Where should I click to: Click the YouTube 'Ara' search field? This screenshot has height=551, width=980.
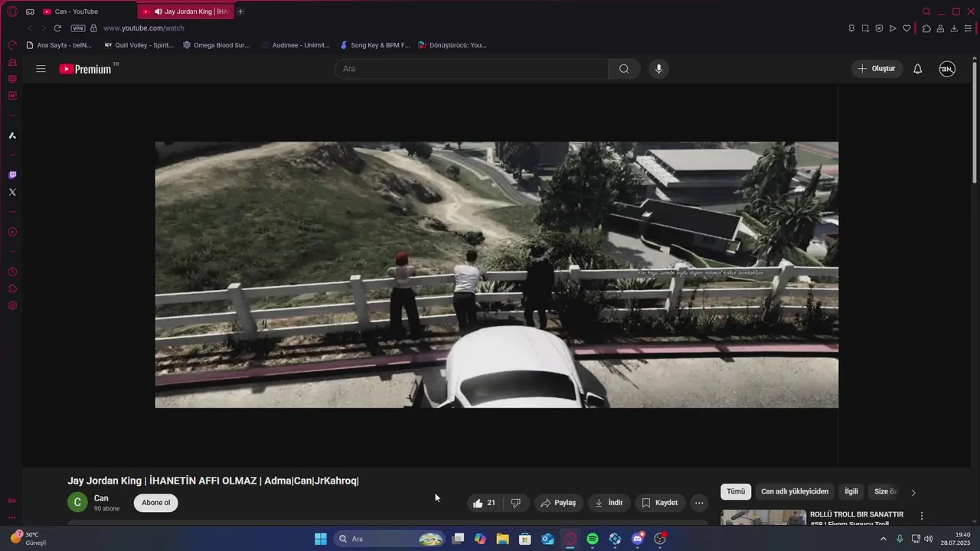[472, 69]
